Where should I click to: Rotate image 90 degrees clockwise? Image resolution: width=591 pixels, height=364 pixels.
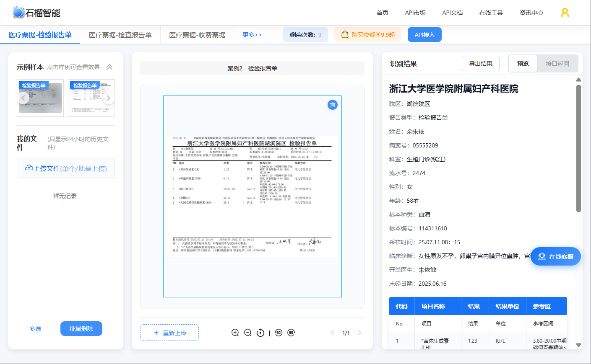click(291, 333)
